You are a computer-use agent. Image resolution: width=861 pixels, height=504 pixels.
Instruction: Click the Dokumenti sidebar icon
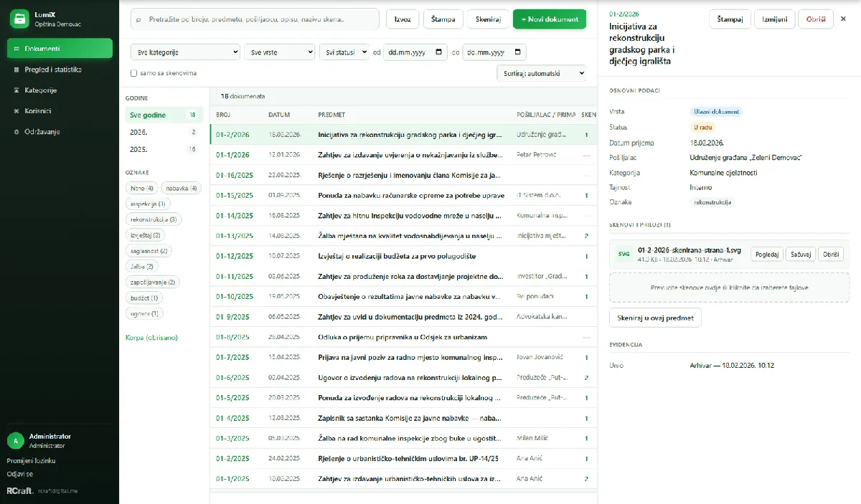click(x=17, y=49)
